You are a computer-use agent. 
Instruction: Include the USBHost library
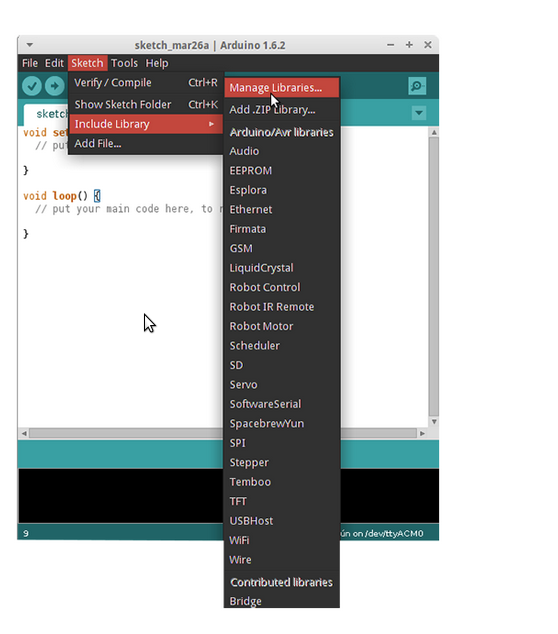click(281, 521)
